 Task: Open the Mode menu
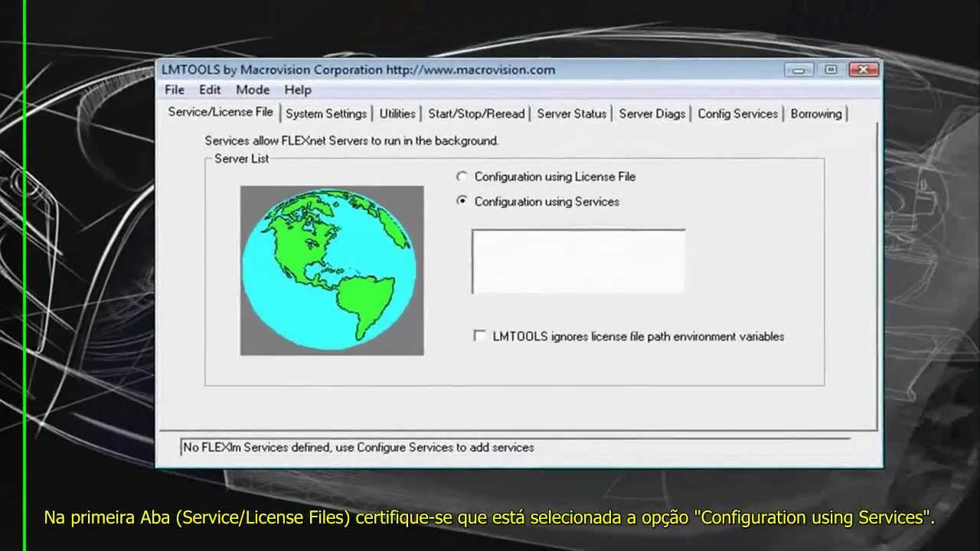(x=253, y=90)
